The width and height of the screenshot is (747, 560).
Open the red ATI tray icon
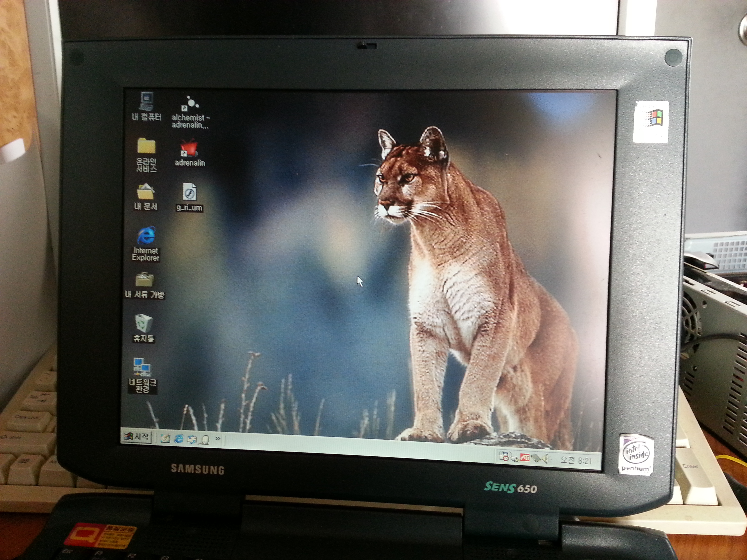(525, 458)
